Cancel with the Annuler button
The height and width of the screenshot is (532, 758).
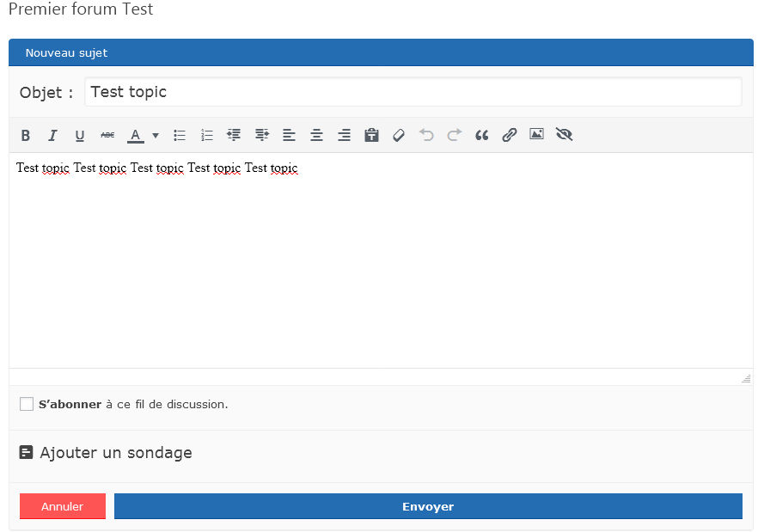tap(62, 506)
